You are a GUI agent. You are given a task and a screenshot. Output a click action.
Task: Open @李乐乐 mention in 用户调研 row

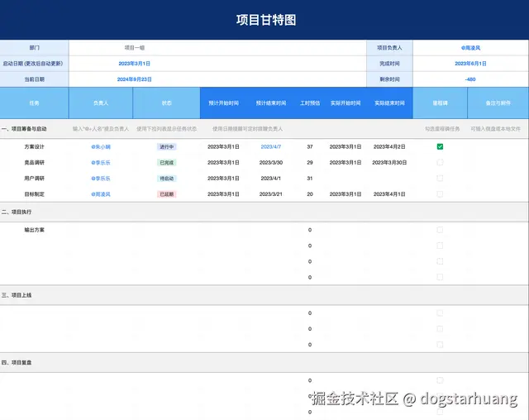[101, 179]
